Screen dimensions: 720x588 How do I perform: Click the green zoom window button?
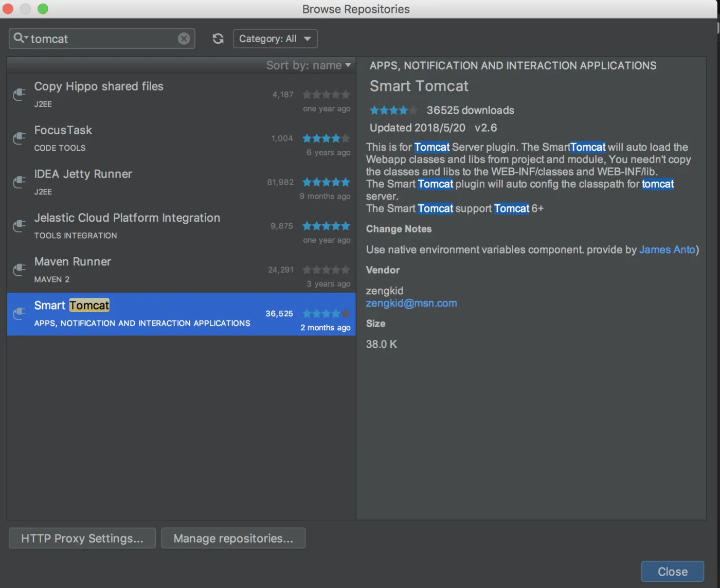coord(43,9)
